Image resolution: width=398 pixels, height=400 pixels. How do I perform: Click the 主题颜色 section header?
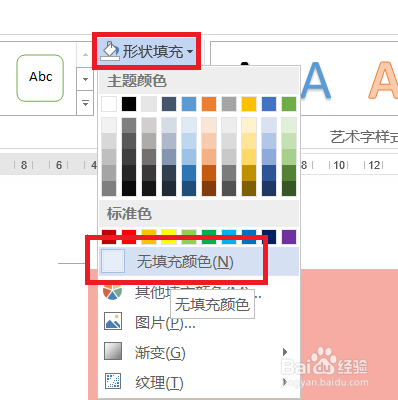137,81
